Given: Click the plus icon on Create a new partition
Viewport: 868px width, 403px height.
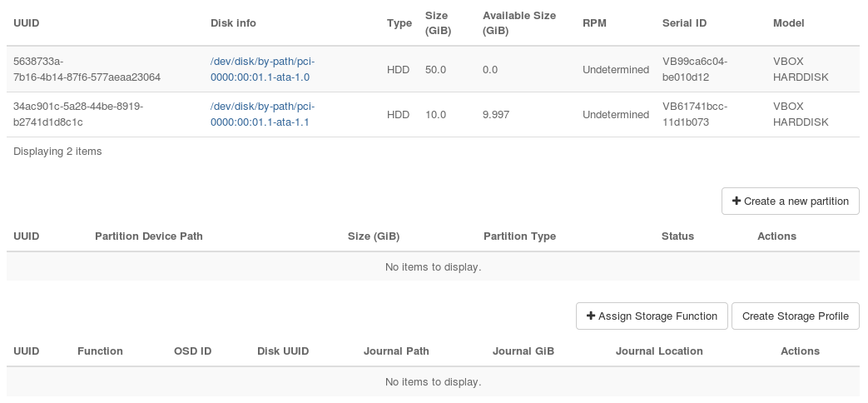Looking at the screenshot, I should coord(736,201).
